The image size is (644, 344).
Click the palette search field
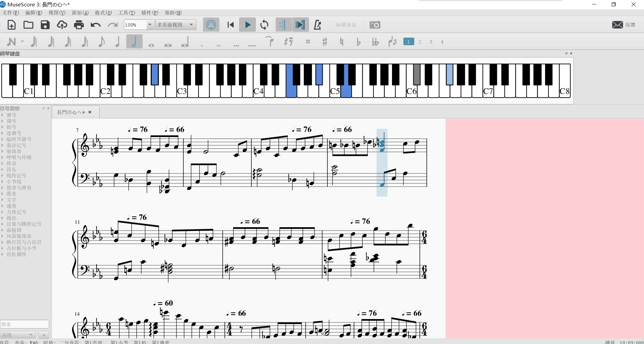point(25,324)
